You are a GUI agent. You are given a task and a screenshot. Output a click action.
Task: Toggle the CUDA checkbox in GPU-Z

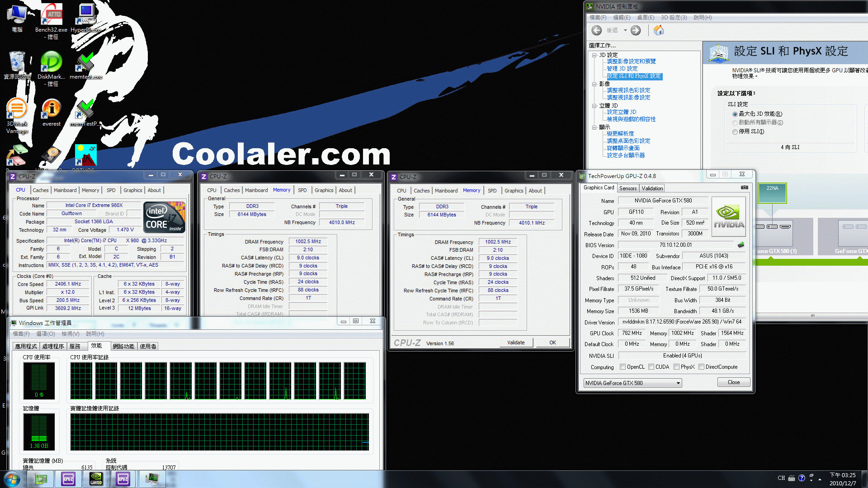651,367
